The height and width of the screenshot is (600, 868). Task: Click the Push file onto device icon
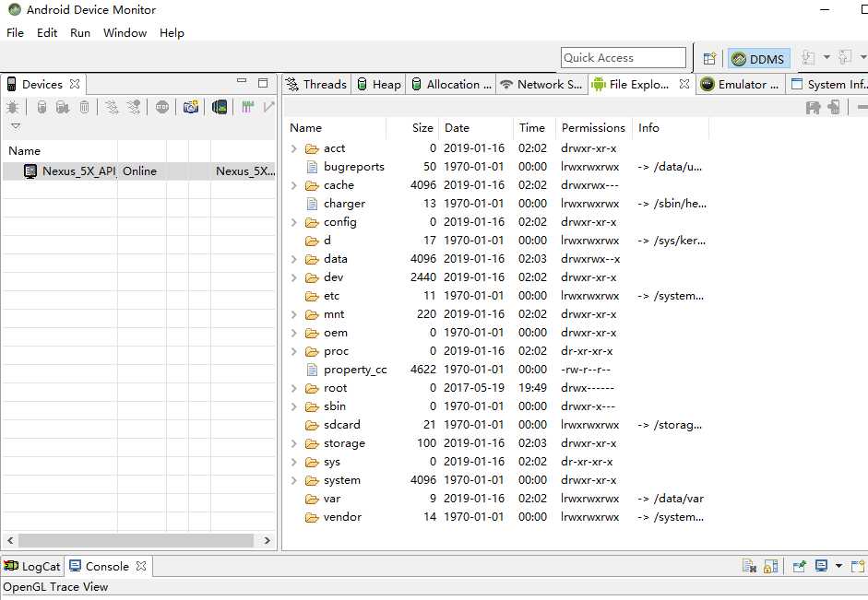834,107
